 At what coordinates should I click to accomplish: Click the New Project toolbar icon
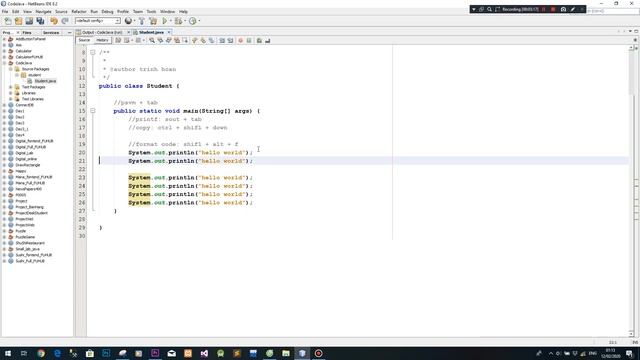point(18,21)
